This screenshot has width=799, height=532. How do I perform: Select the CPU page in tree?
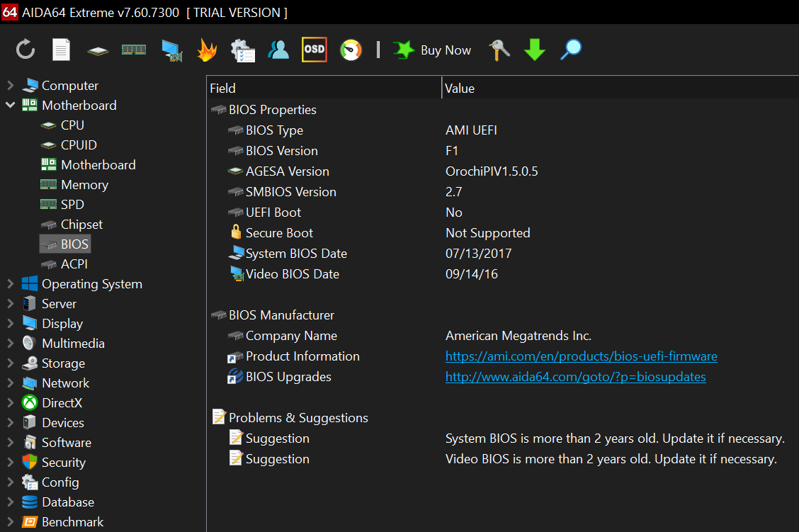72,125
